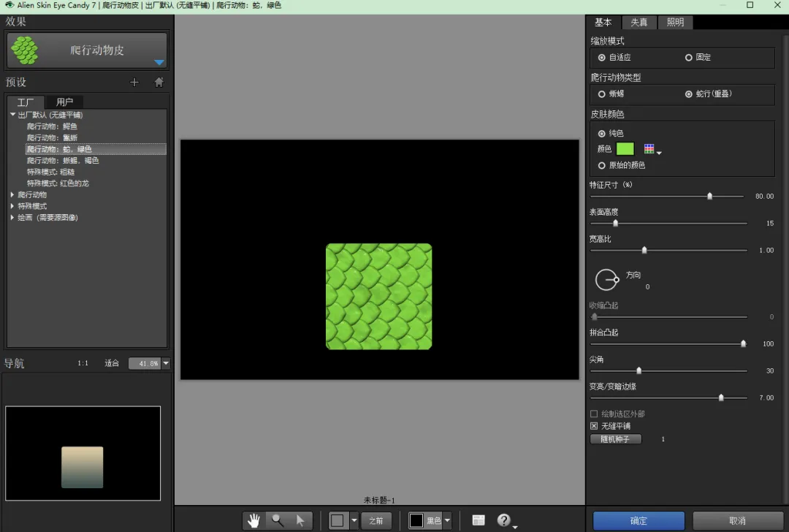The width and height of the screenshot is (789, 532).
Task: Switch to the 用户 presets tab
Action: (64, 102)
